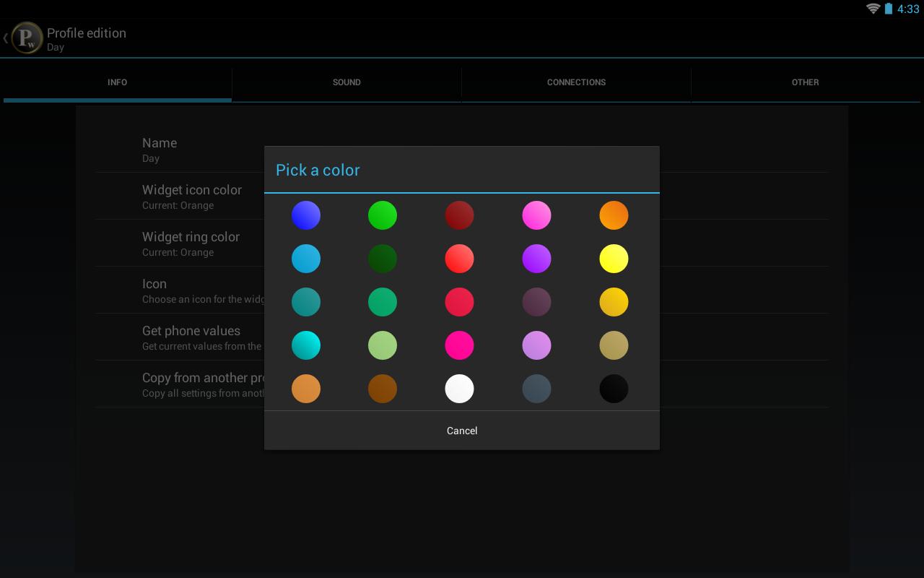Pick the black color swatch
Screen dimensions: 924x578
pos(614,389)
